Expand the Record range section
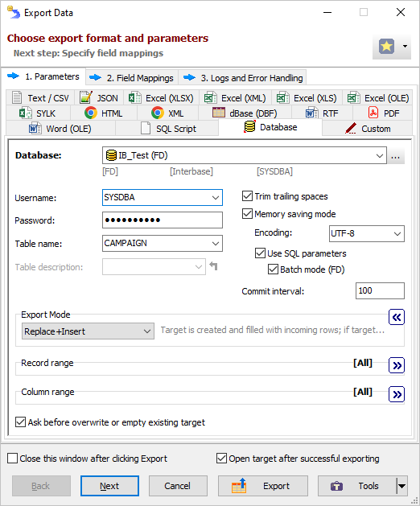This screenshot has width=420, height=506. (x=397, y=365)
